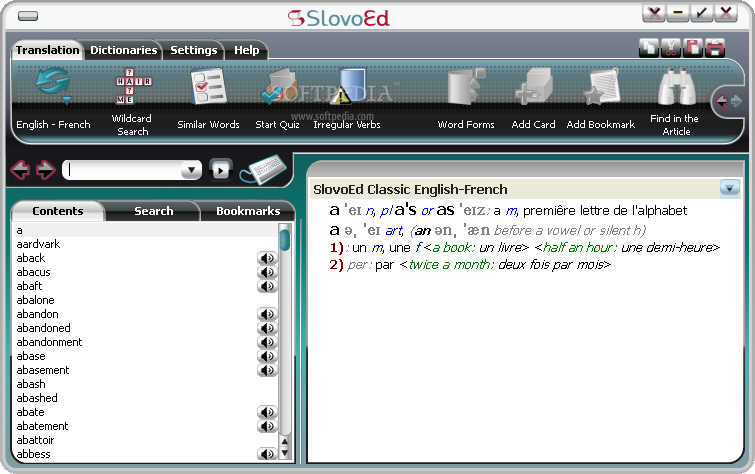Click Add Card icon
Viewport: 755px width, 474px height.
click(533, 86)
